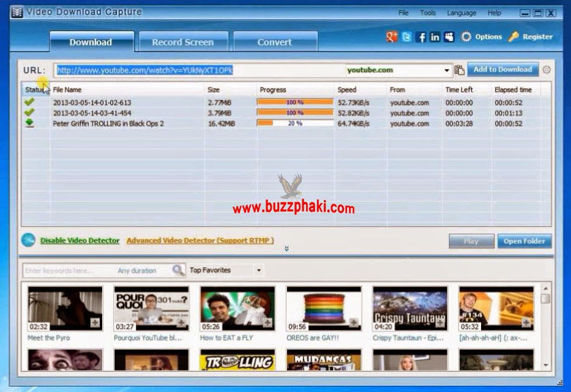Add Meet the Pyro via its plus icon

pos(95,322)
